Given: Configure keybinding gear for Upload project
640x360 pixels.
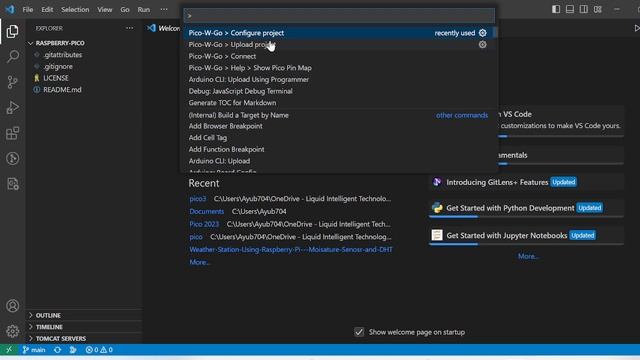Looking at the screenshot, I should pos(482,44).
